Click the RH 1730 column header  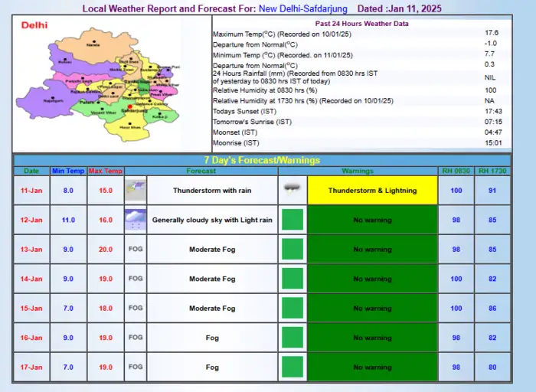point(492,171)
